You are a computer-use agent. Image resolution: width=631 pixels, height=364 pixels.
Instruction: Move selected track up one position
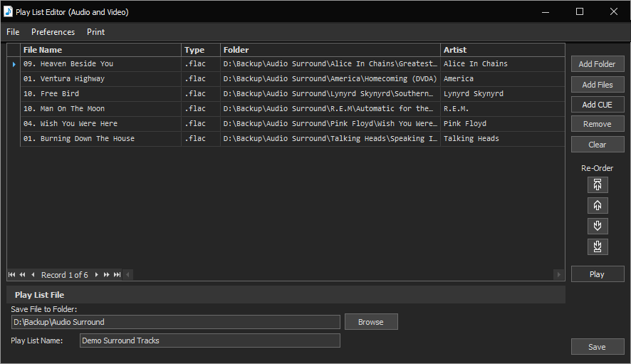(x=598, y=206)
